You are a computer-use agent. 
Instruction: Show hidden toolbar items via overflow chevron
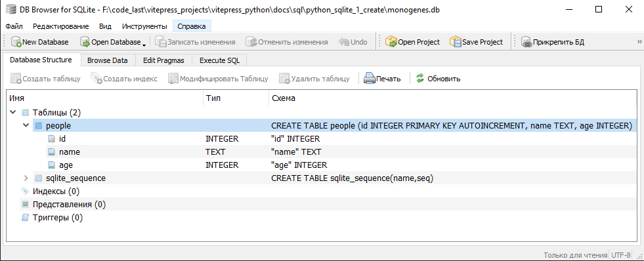pyautogui.click(x=639, y=42)
